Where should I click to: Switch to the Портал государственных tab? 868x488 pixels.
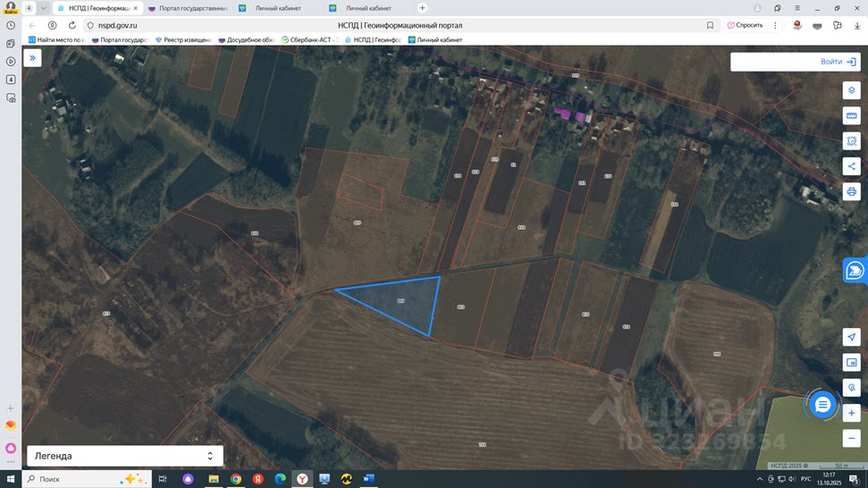click(x=189, y=8)
